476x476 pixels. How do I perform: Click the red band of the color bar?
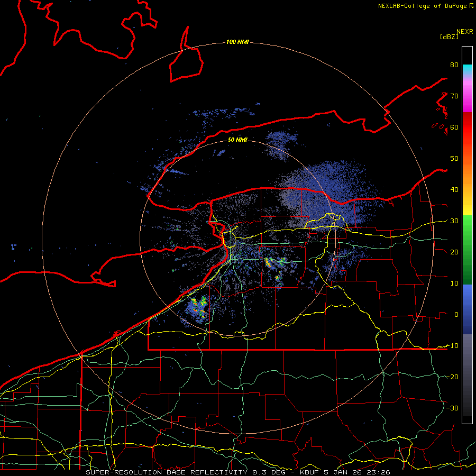[467, 127]
